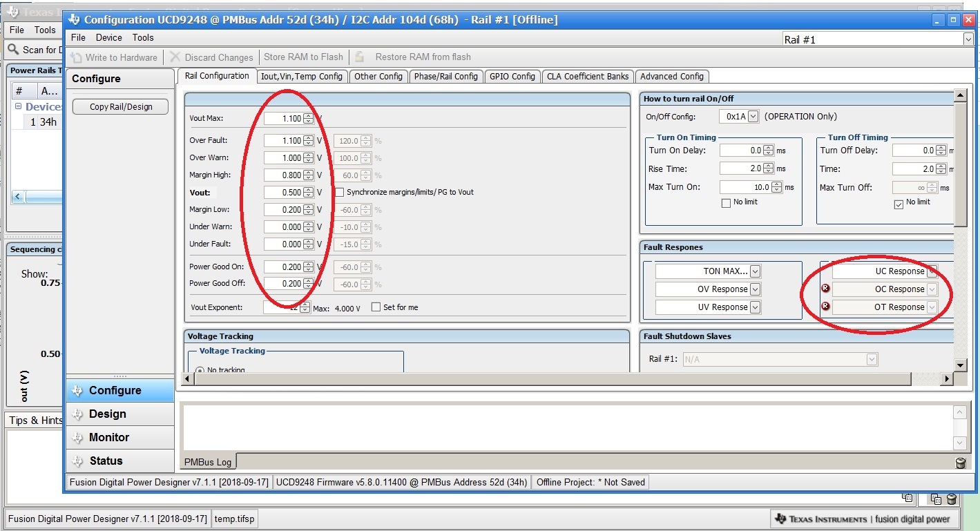This screenshot has height=531, width=980.
Task: Open the Status section in sidebar
Action: [120, 461]
